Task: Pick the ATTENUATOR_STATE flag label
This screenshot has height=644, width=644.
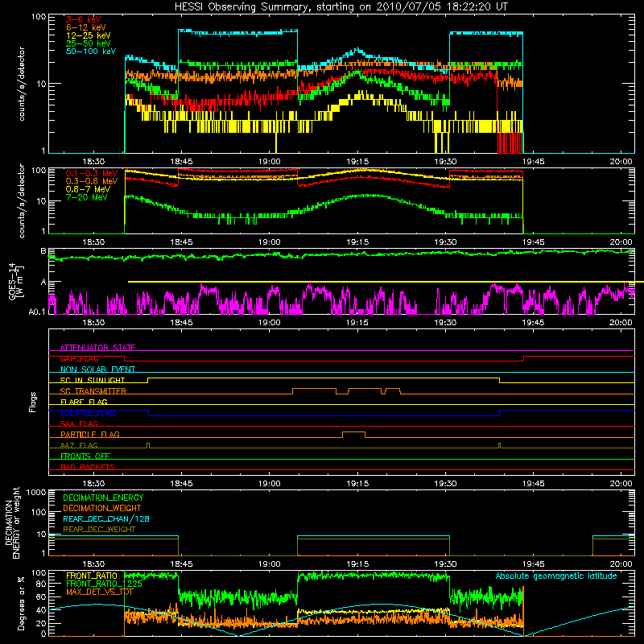Action: (x=97, y=348)
